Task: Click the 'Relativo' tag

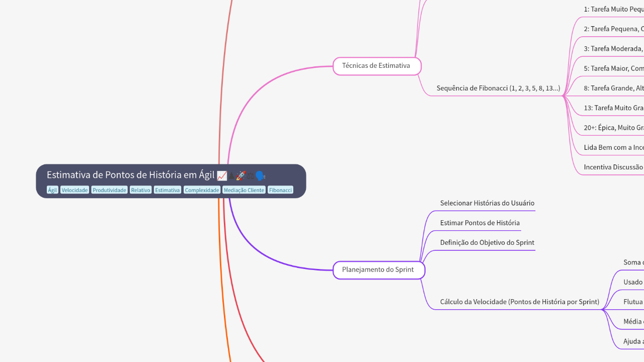Action: [140, 190]
